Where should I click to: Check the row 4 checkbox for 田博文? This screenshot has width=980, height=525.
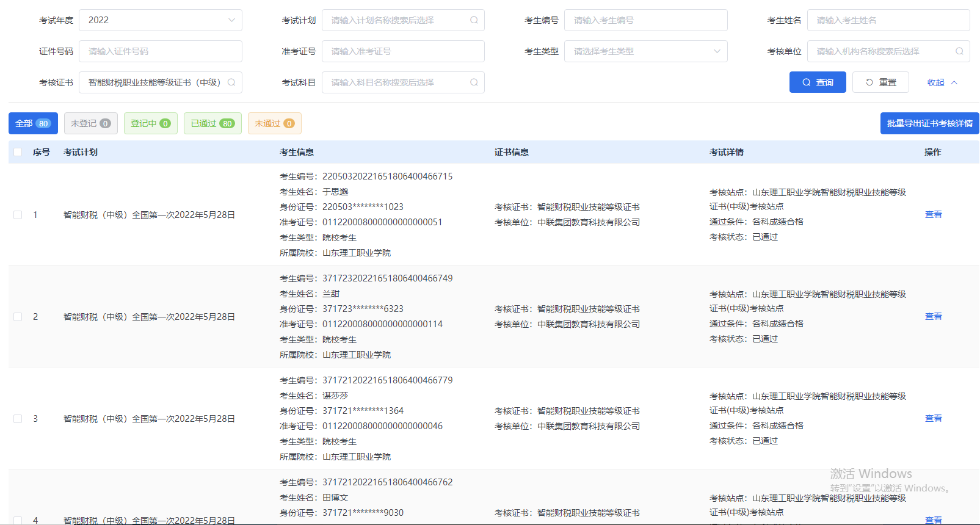[18, 520]
